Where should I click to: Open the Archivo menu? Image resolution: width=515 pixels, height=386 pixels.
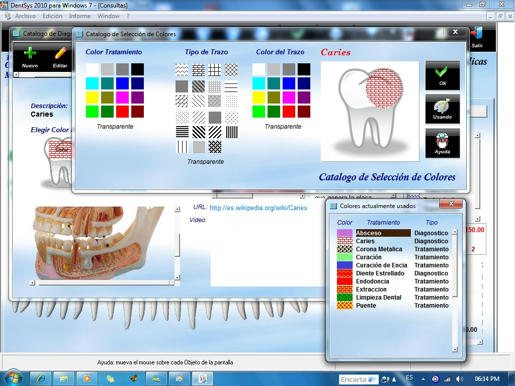tap(25, 16)
